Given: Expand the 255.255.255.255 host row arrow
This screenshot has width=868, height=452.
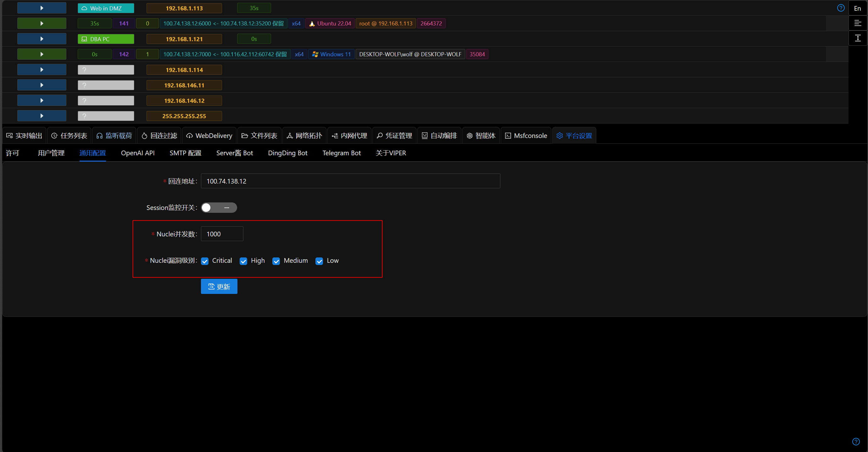Looking at the screenshot, I should coord(42,116).
